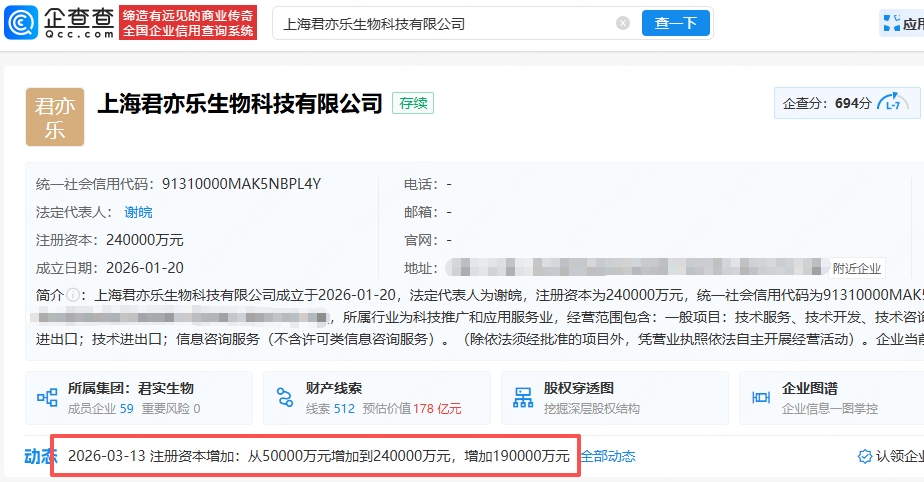Click the 认领企业 verify badge icon

864,456
